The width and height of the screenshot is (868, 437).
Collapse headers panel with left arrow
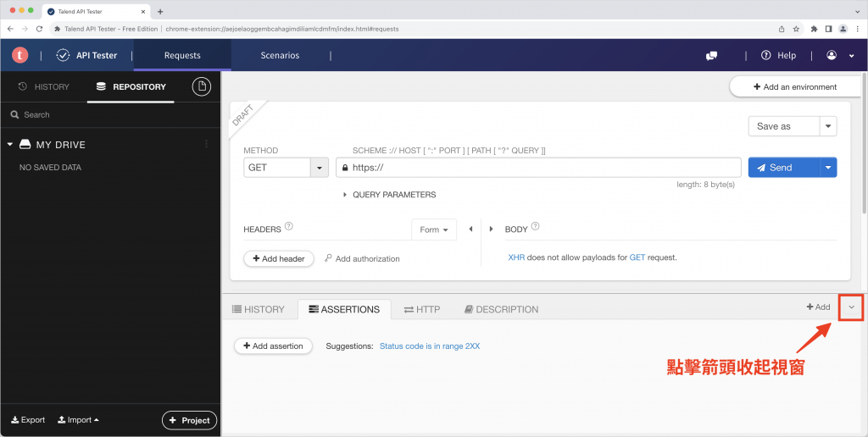coord(470,229)
